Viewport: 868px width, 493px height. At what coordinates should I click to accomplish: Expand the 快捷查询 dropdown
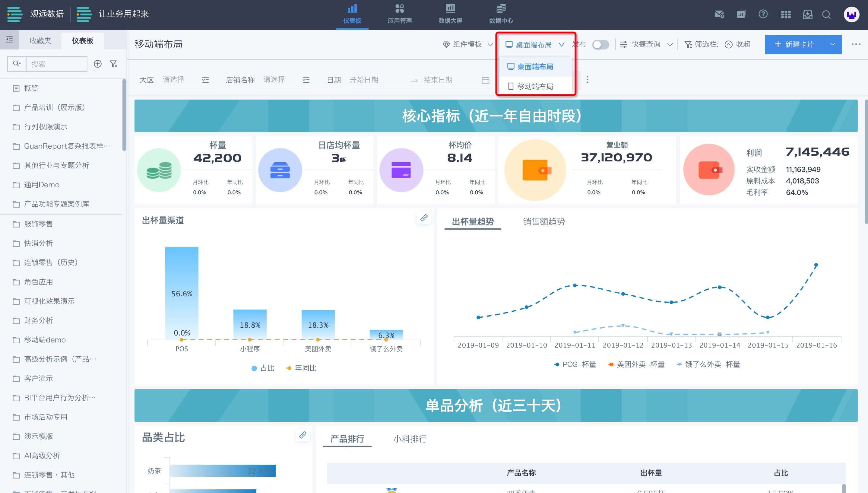pos(646,44)
